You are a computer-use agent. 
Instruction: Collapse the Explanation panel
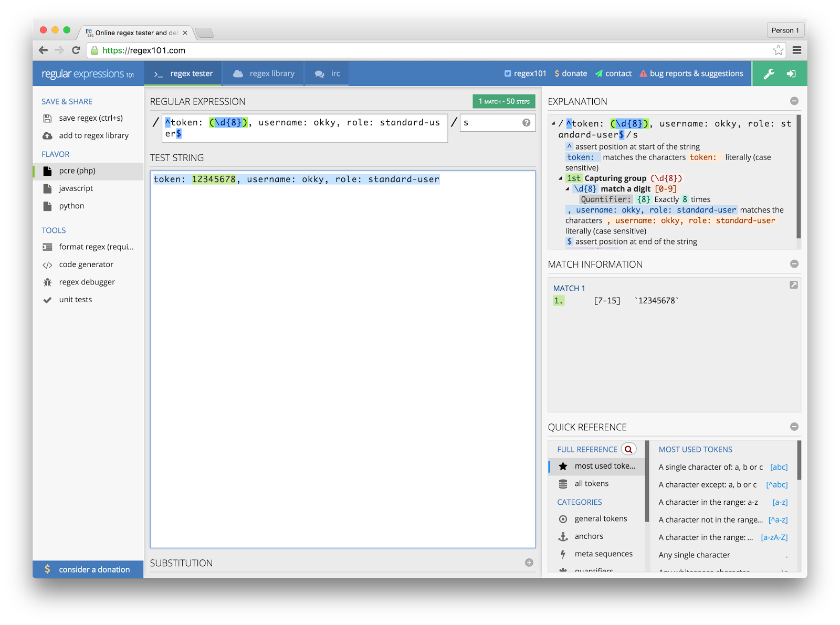[x=794, y=101]
